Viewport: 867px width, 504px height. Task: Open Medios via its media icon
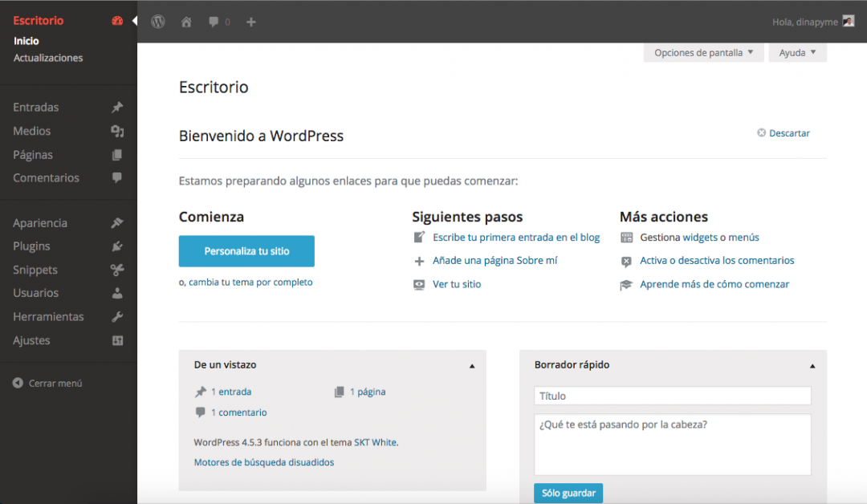117,131
